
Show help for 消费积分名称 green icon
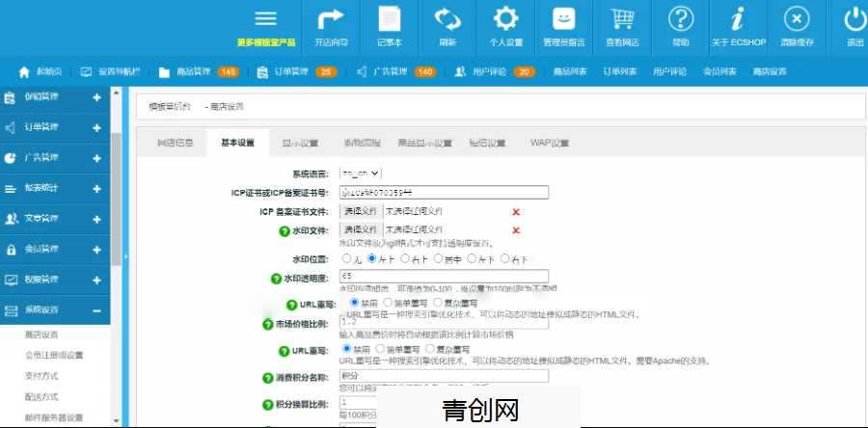[268, 378]
